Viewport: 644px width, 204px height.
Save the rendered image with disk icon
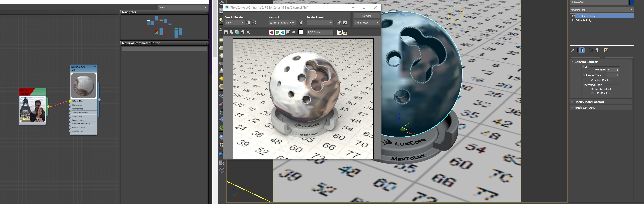226,32
